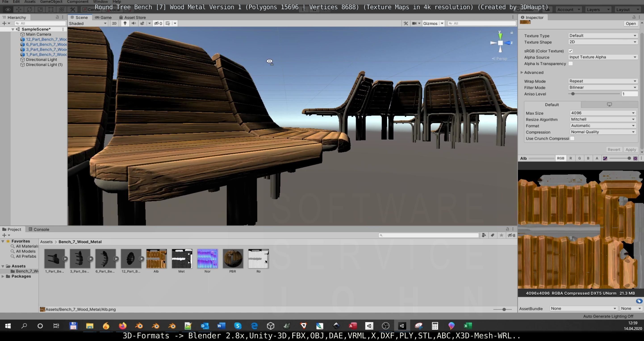Click the Apply button
The width and height of the screenshot is (644, 341).
(631, 149)
